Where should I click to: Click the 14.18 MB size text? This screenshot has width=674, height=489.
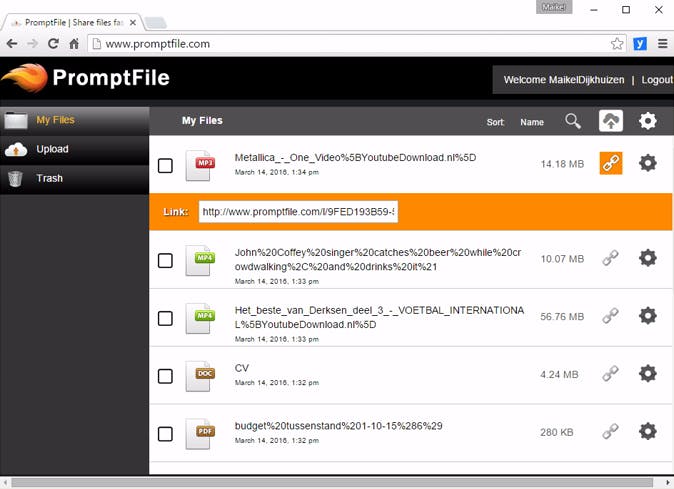(562, 164)
